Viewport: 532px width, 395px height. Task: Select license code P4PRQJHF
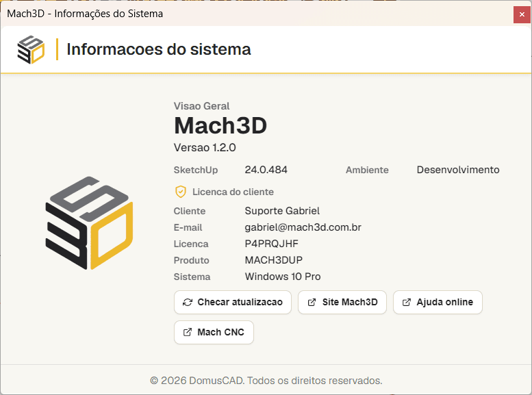[271, 244]
